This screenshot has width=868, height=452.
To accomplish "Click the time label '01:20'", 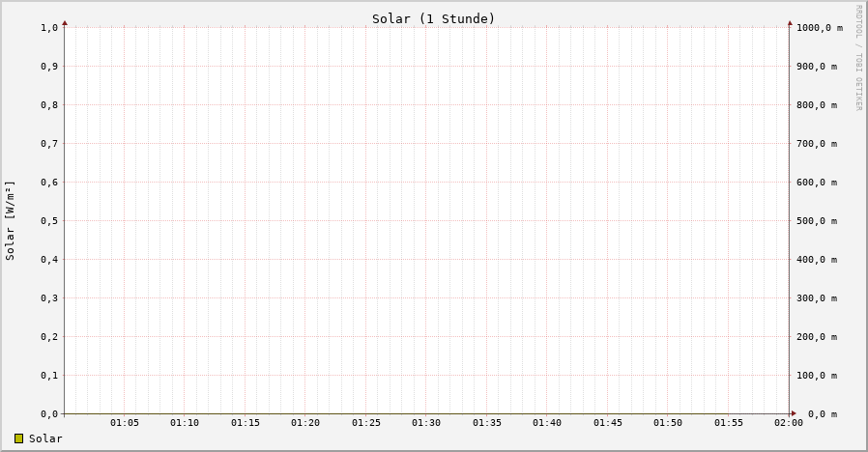I will pyautogui.click(x=305, y=423).
